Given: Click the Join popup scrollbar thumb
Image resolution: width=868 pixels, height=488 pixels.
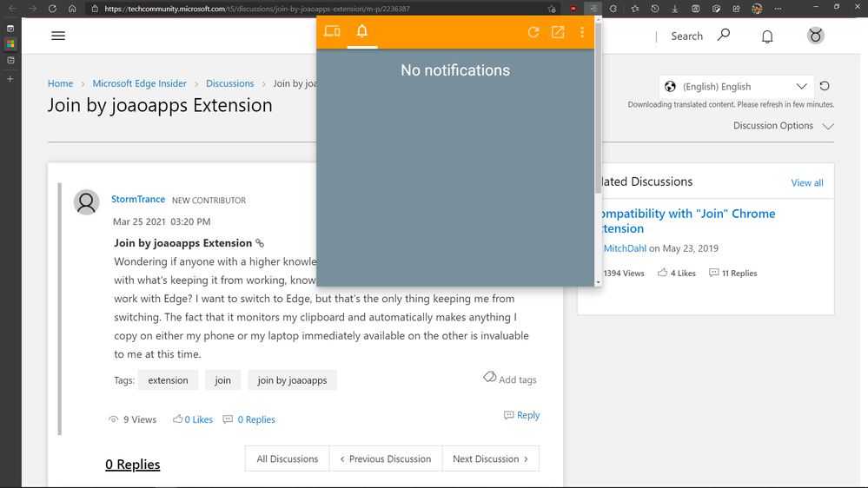Looking at the screenshot, I should [x=598, y=108].
